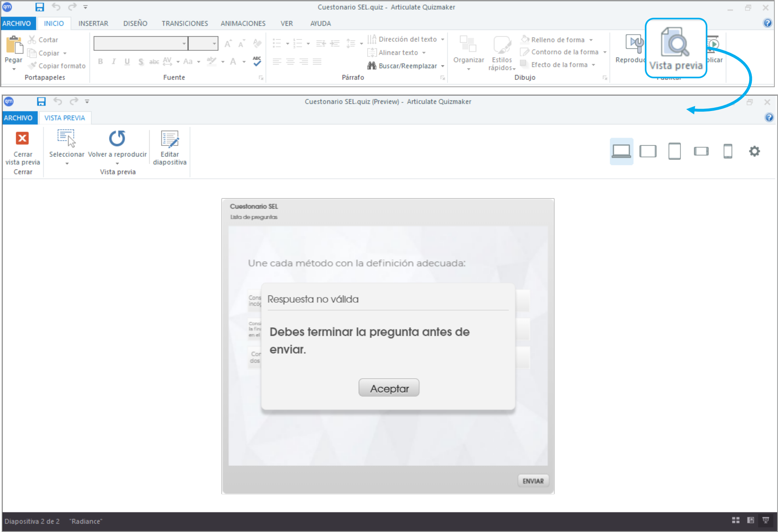Image resolution: width=778 pixels, height=532 pixels.
Task: Expand Efecto de la forma dropdown
Action: click(x=594, y=65)
